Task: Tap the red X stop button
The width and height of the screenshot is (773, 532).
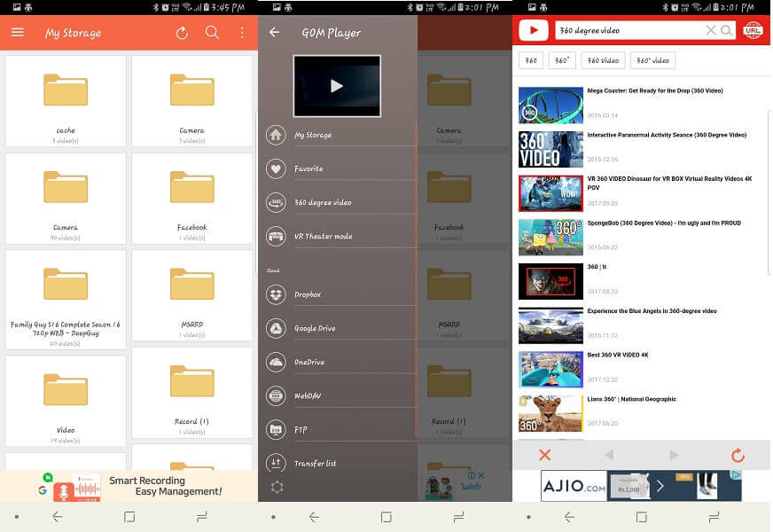Action: tap(545, 455)
